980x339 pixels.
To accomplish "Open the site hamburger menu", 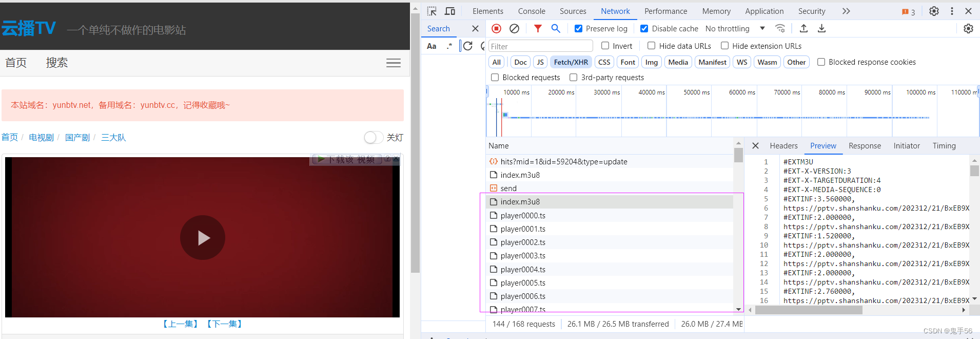I will tap(394, 63).
